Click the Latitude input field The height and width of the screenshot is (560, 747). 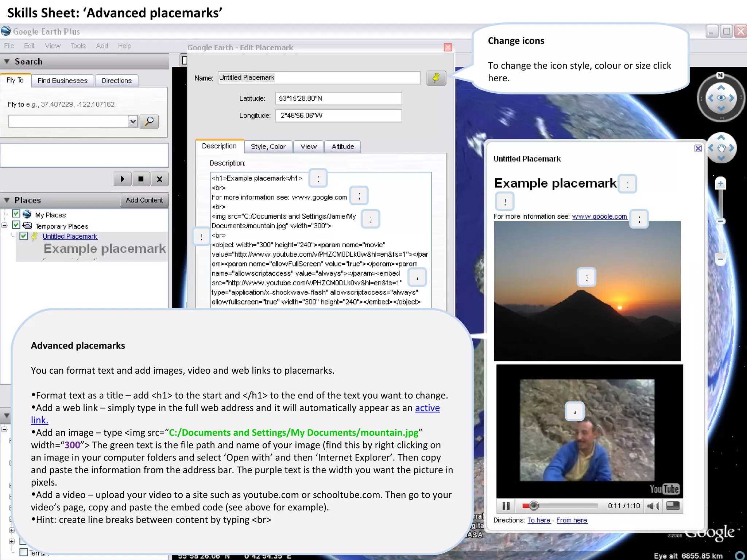[x=338, y=98]
